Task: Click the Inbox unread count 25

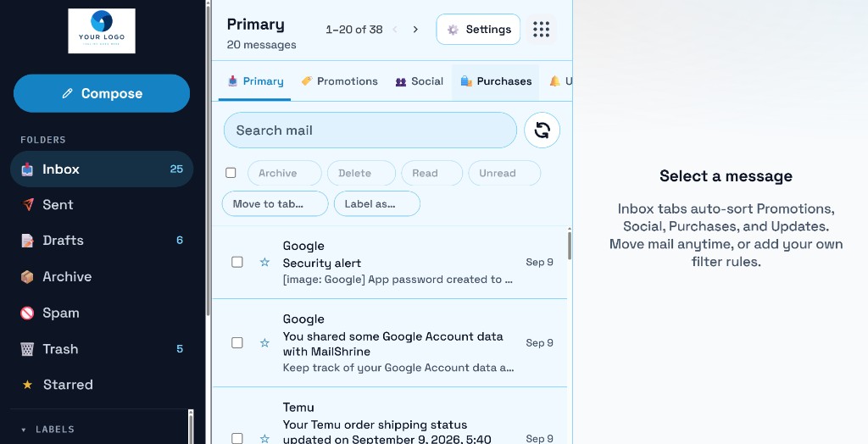Action: 176,169
